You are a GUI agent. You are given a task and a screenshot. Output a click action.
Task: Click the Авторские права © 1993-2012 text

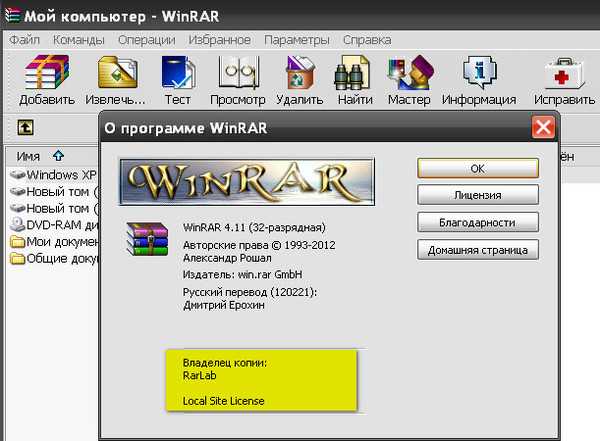(x=259, y=245)
